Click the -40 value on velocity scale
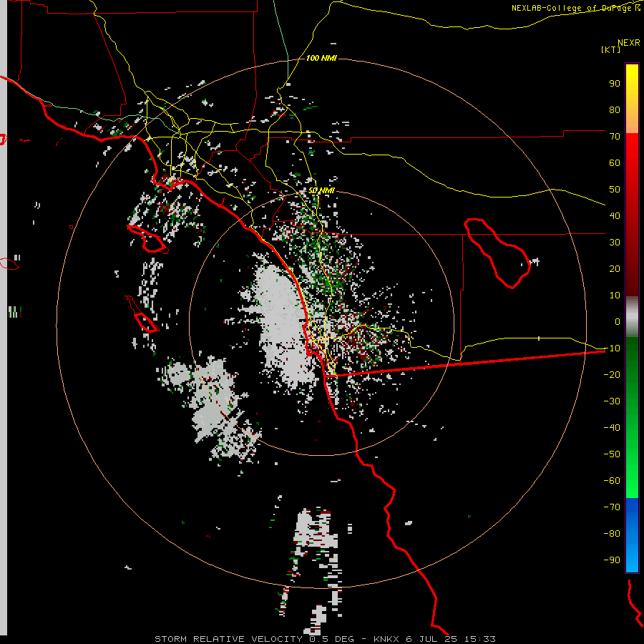644x644 pixels. pos(612,428)
